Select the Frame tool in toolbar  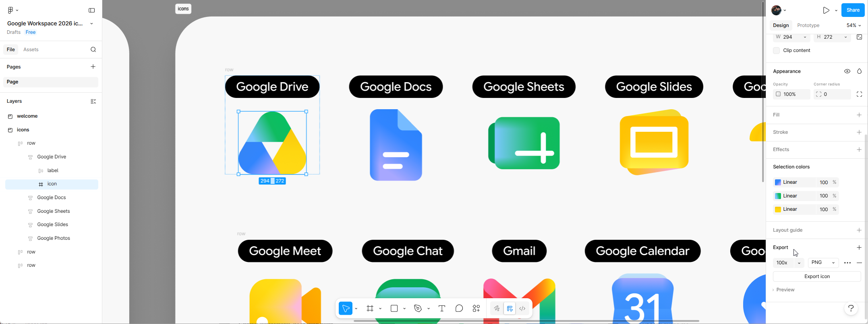click(370, 309)
